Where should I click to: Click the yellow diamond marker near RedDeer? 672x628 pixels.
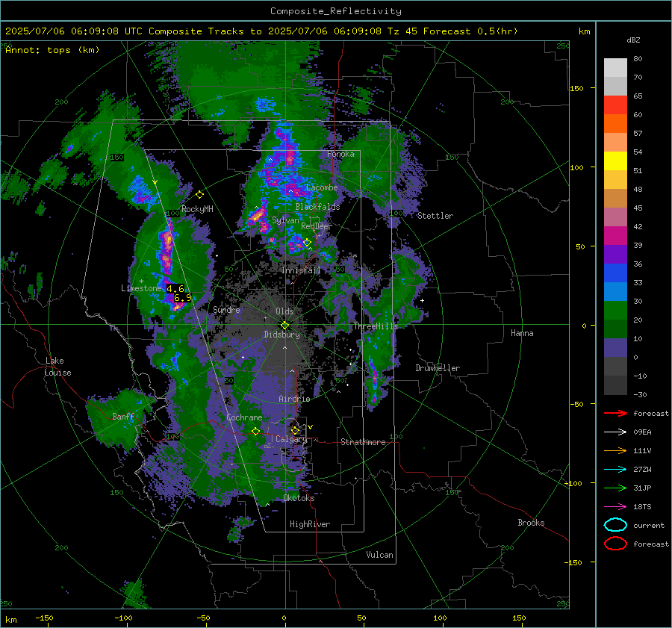pos(307,243)
